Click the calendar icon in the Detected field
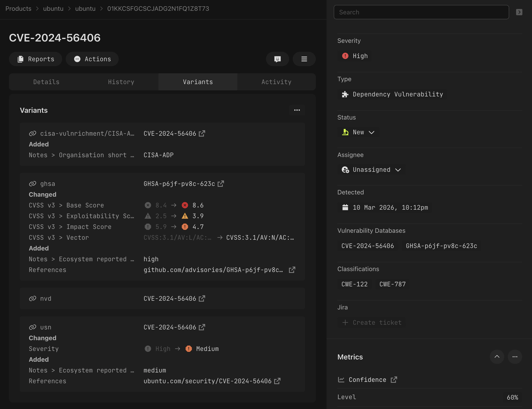Screen dimensions: 532x409 [x=345, y=207]
